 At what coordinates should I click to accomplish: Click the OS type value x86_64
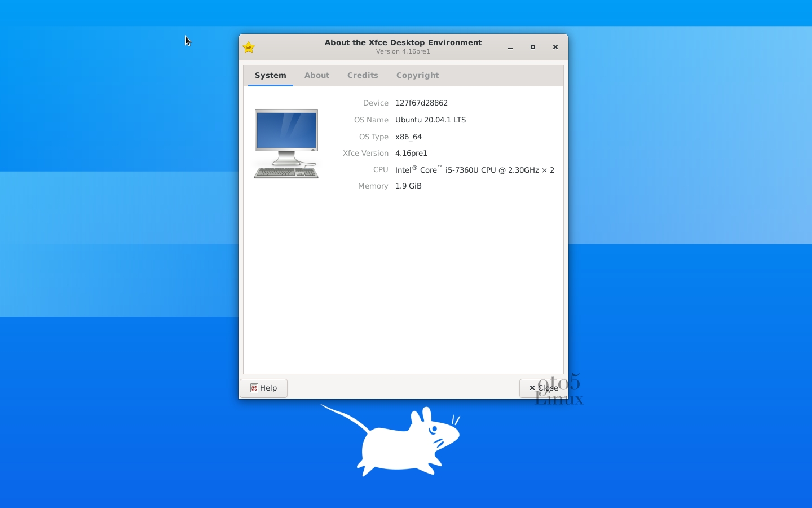[408, 137]
